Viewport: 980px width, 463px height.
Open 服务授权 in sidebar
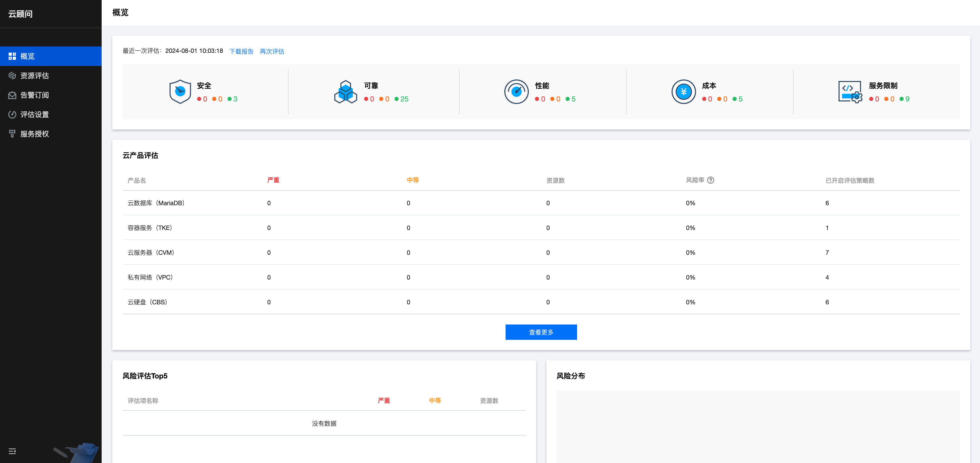click(35, 134)
